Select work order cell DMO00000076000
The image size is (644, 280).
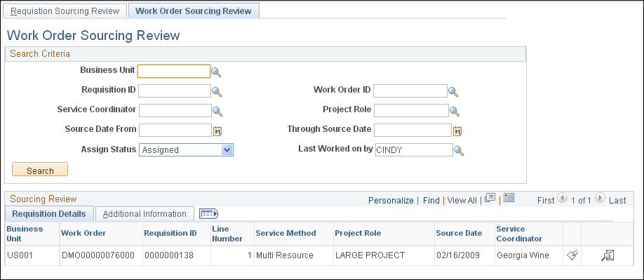tap(98, 255)
